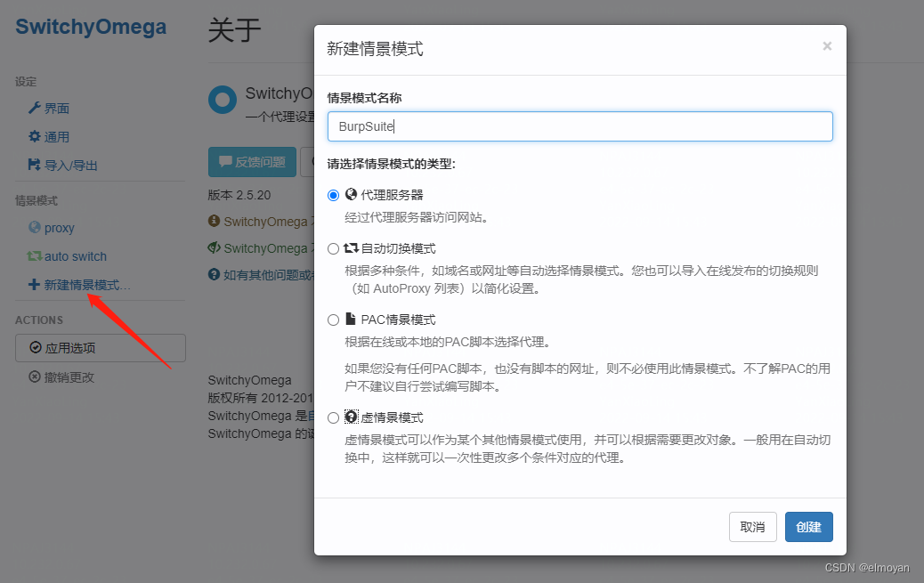Click the code icon beside second SwitchyOmega link
The image size is (924, 583).
tap(214, 247)
